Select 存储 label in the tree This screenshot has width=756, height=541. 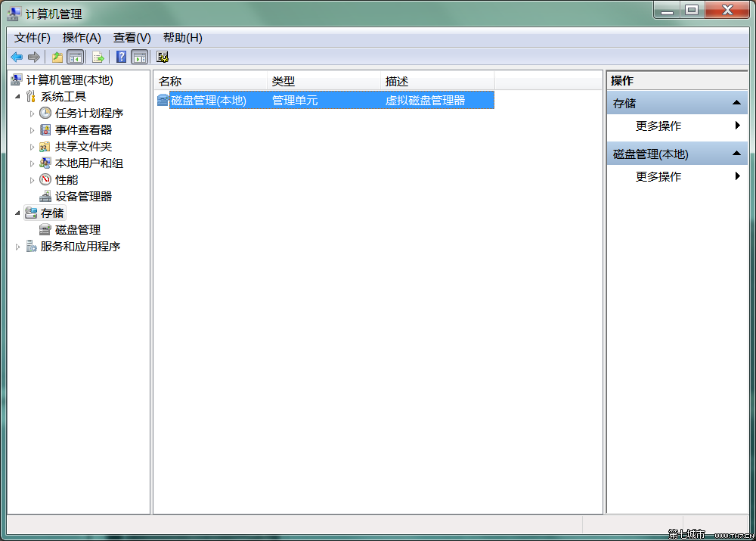click(x=52, y=213)
